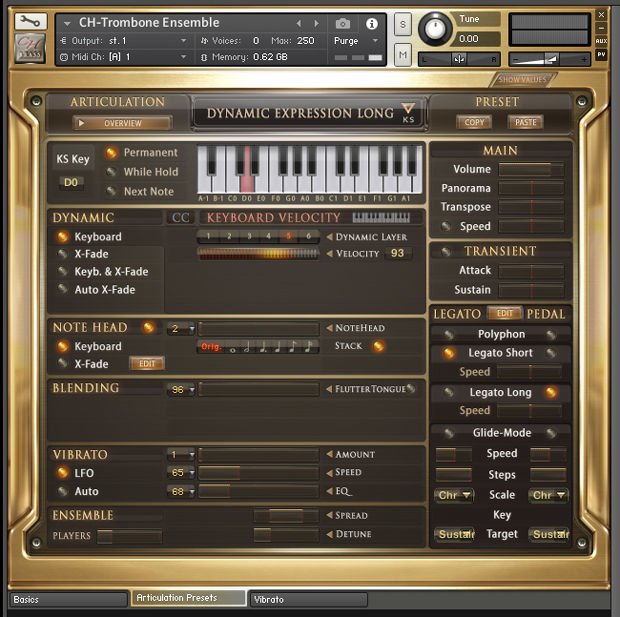Expand the articulation KS dropdown arrow
Viewport: 620px width, 617px height.
click(x=408, y=107)
